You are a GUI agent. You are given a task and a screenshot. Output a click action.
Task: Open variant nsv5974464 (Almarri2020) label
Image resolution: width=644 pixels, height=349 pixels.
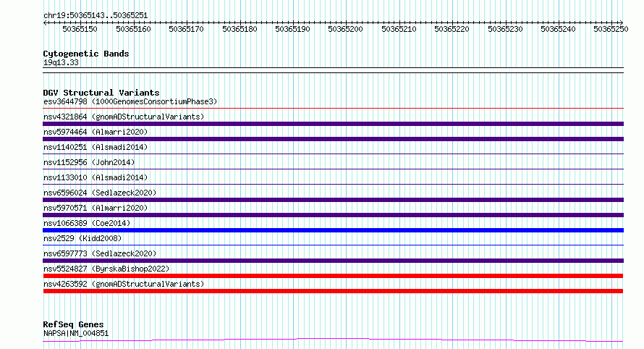click(x=96, y=132)
